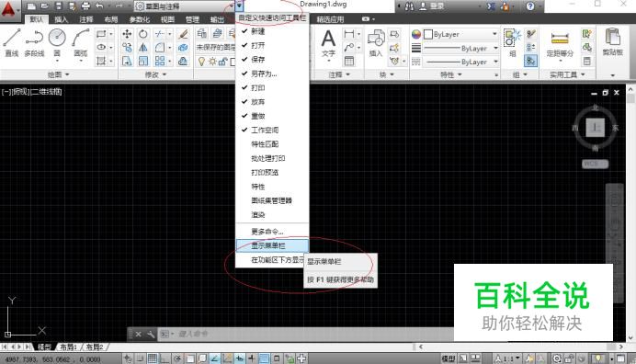Uncheck the 放弃 entry in the menu
This screenshot has height=364, width=636.
tap(272, 102)
